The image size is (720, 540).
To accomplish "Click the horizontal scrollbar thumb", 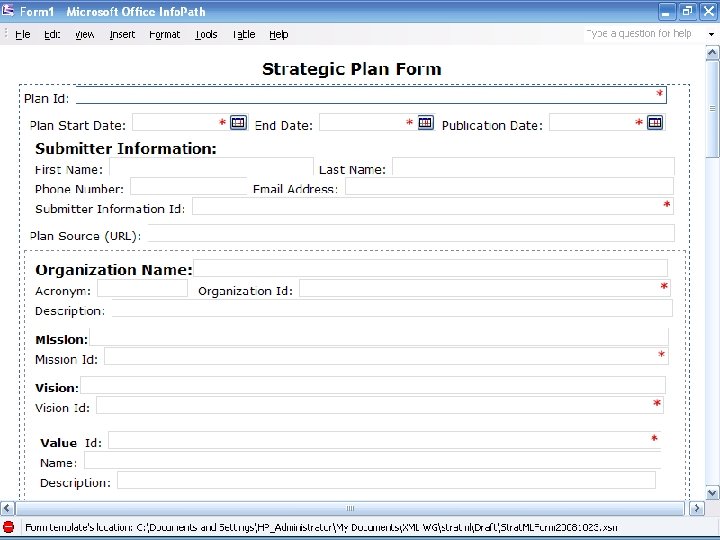I will 350,508.
